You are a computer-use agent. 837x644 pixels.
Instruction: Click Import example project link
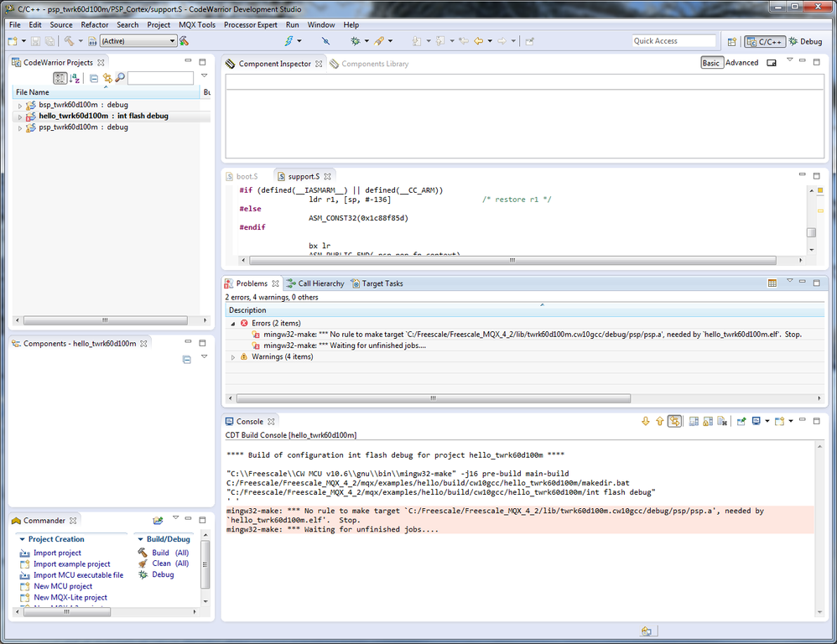tap(71, 564)
